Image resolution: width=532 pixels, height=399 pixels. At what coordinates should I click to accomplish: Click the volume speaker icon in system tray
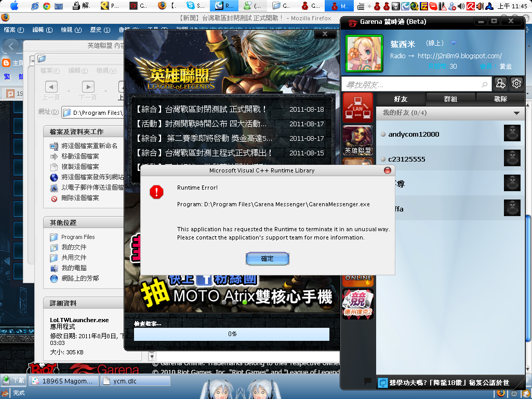tap(461, 6)
